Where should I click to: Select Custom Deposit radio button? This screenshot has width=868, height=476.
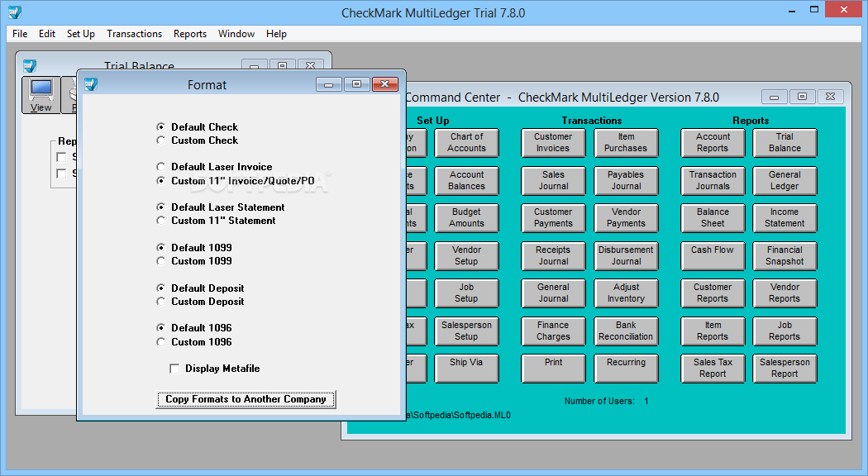pos(160,301)
